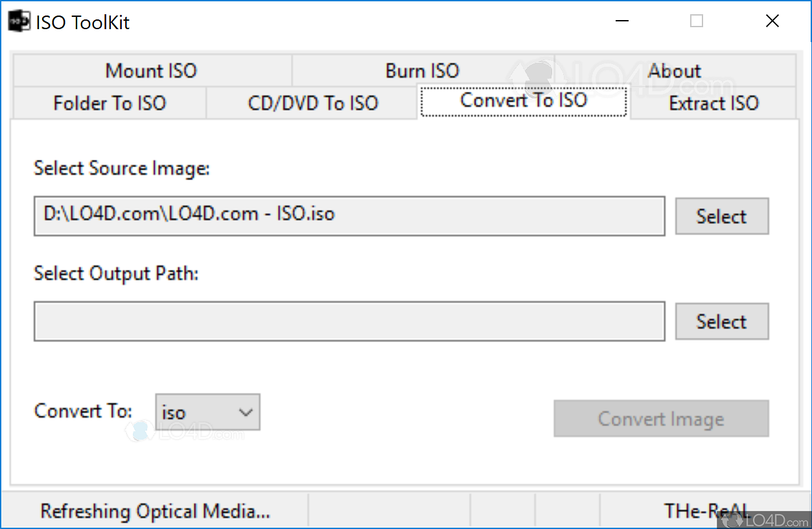Click the source image path field
The image size is (812, 529).
[x=349, y=215]
